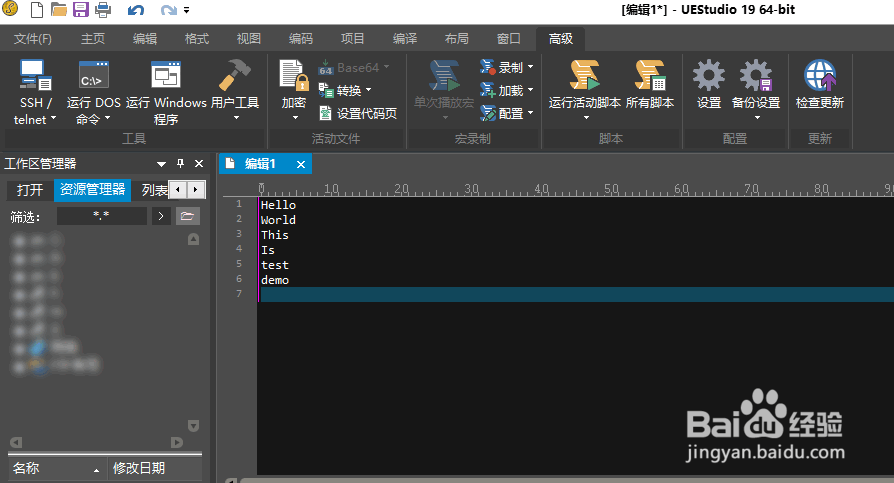The height and width of the screenshot is (483, 894).
Task: Select the 资源管理器 workspace tab
Action: pos(92,190)
